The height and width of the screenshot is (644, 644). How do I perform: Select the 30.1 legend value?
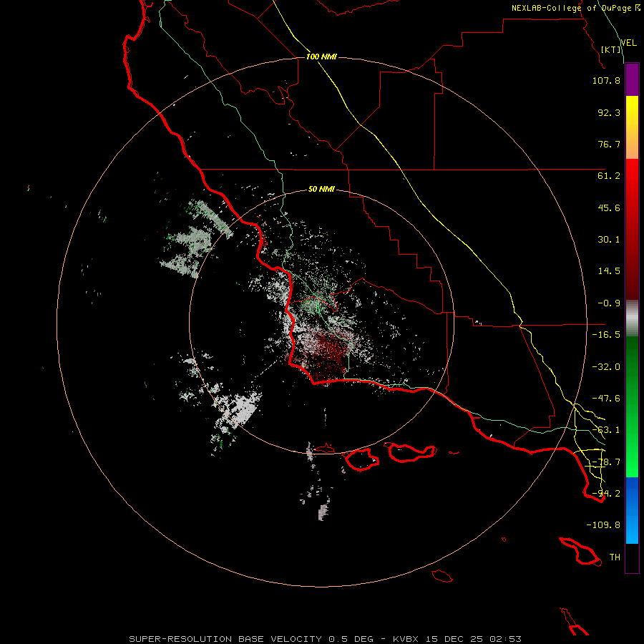(609, 240)
